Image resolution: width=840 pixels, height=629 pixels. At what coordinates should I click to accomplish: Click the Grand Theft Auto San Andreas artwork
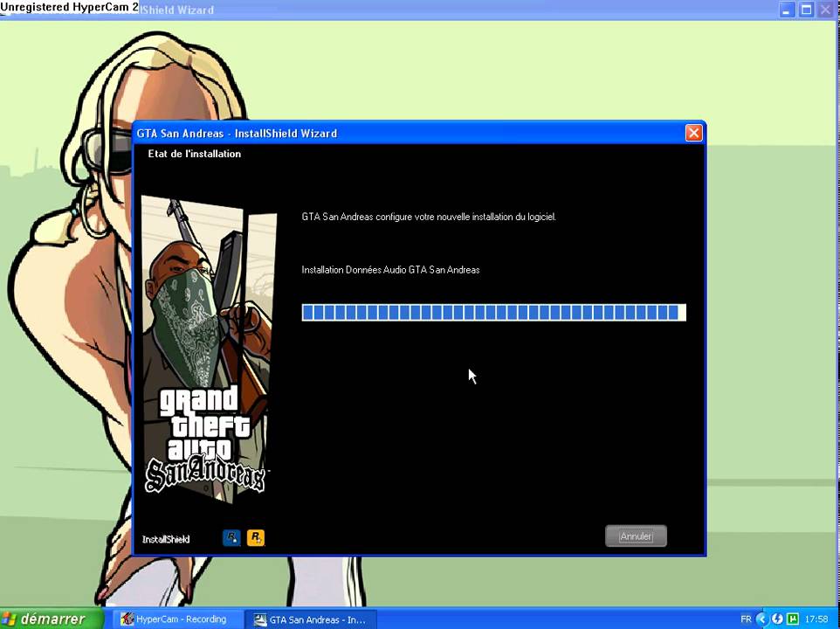209,349
